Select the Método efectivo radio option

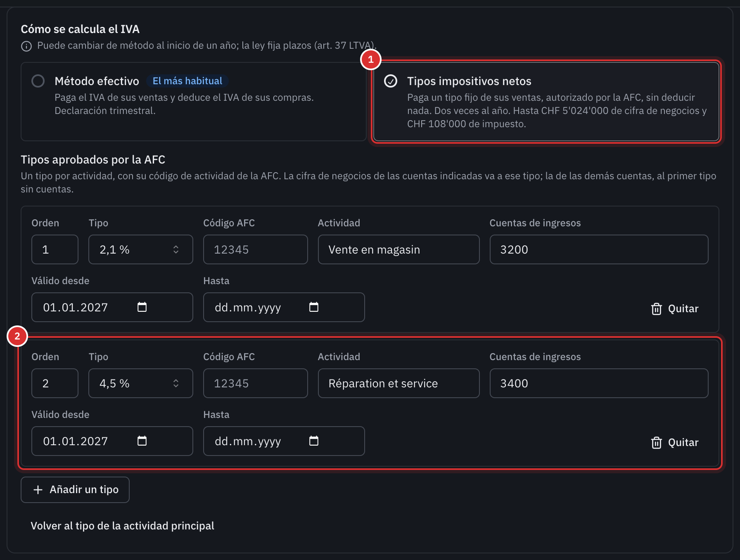tap(38, 81)
